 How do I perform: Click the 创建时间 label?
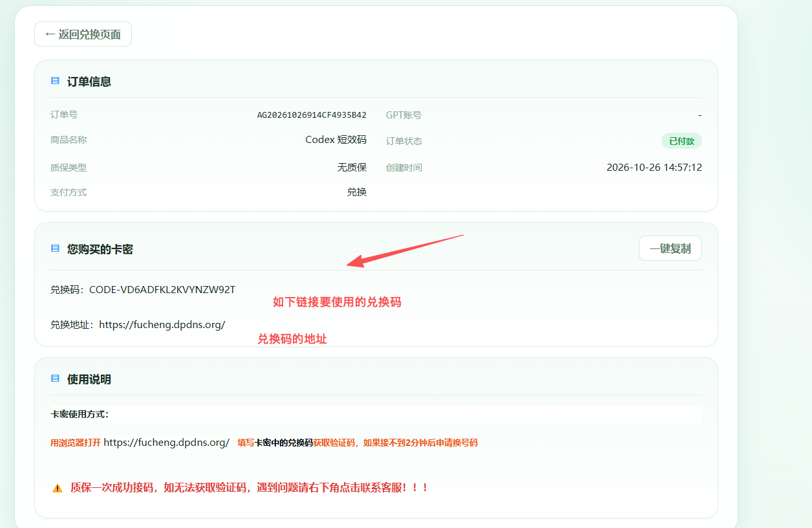click(404, 168)
